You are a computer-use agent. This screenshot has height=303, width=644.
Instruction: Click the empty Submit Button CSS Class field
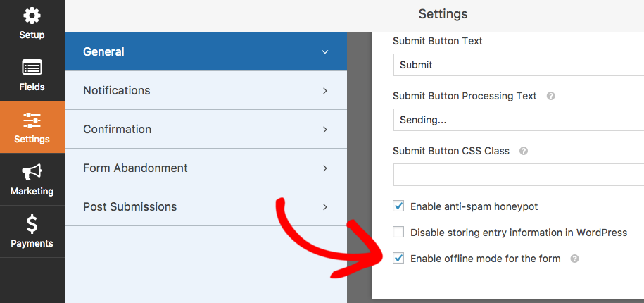(x=518, y=175)
